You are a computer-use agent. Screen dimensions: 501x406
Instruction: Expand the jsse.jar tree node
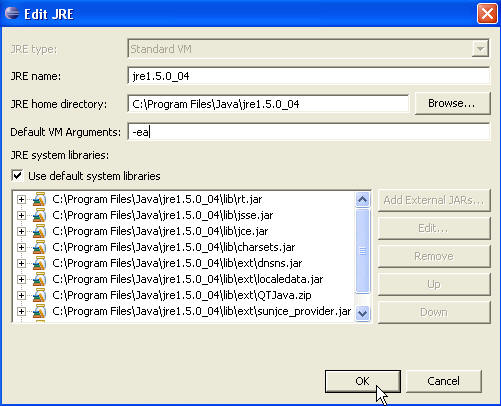(x=21, y=215)
